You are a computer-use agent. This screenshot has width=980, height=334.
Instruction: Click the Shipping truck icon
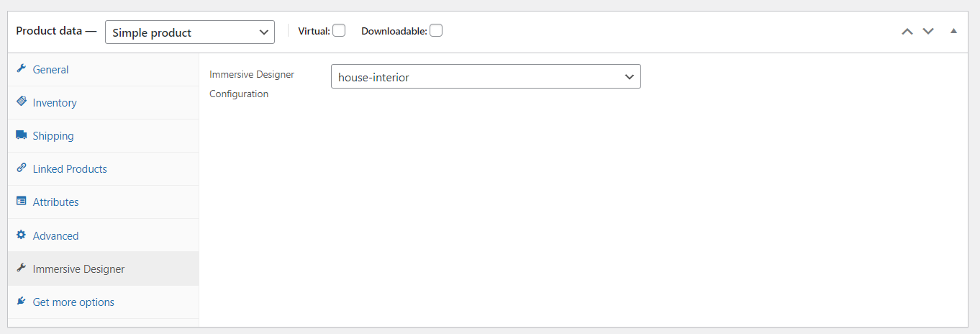point(21,135)
